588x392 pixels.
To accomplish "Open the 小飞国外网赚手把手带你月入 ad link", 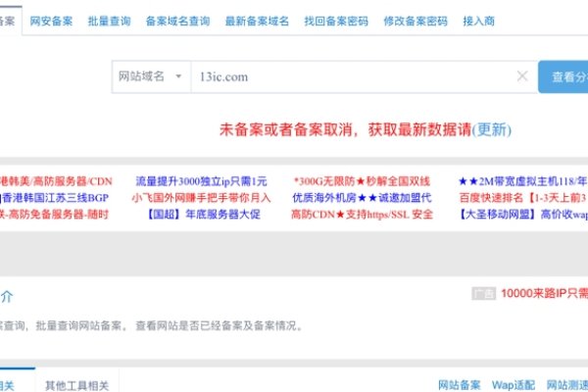I will [x=201, y=198].
